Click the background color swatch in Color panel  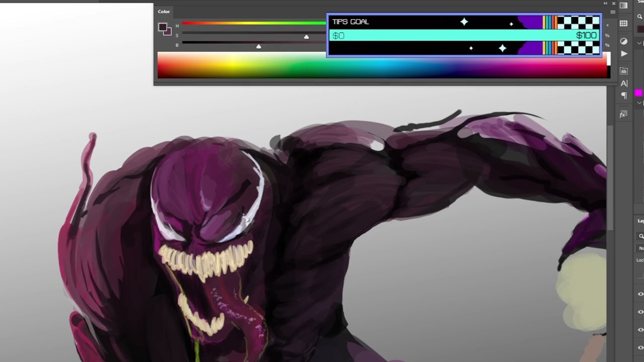[x=168, y=32]
